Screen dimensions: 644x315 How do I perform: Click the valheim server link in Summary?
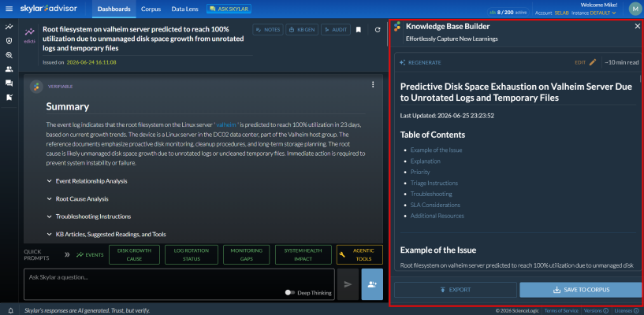pyautogui.click(x=226, y=124)
